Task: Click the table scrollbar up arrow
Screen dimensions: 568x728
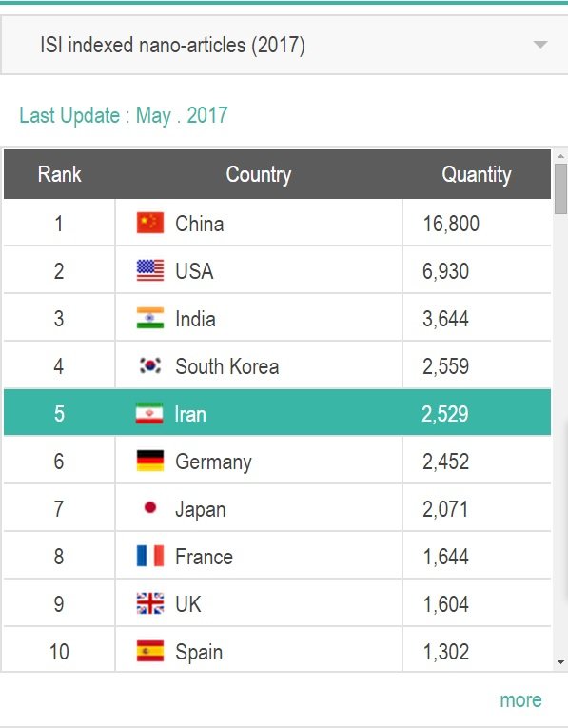Action: (x=560, y=156)
